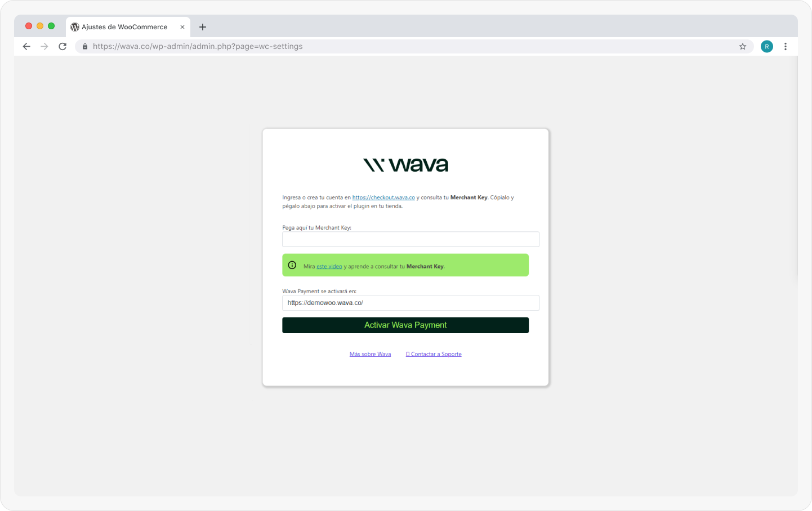Click the green maximize window button
The height and width of the screenshot is (511, 812).
(x=51, y=26)
